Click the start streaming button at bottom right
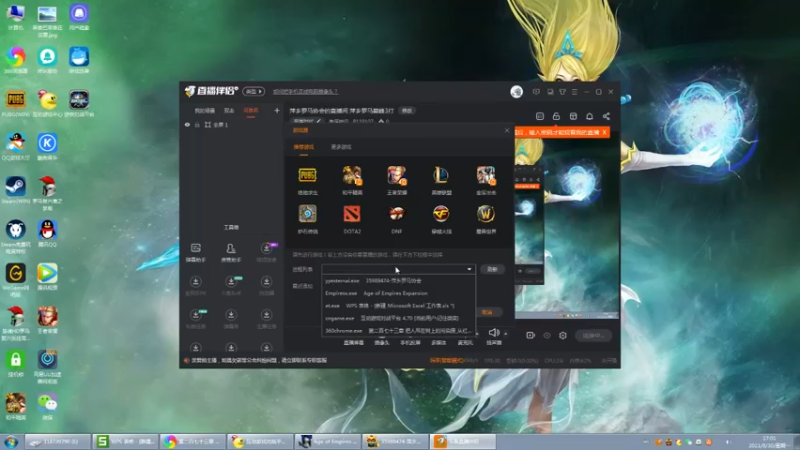The image size is (800, 450). [593, 335]
